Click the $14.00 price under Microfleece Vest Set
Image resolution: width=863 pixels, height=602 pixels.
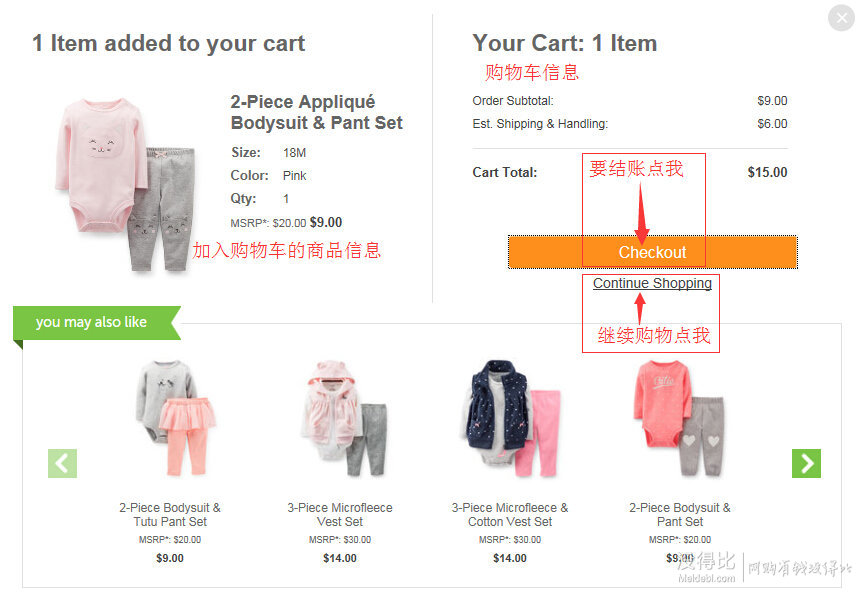click(x=340, y=558)
